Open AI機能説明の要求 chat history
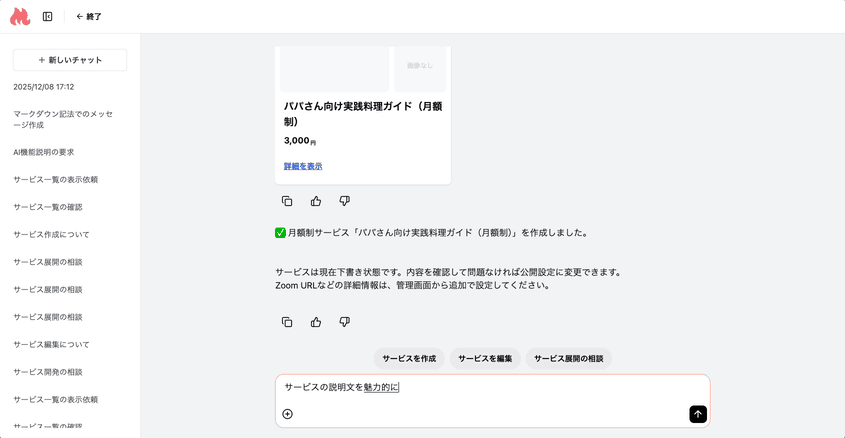 pos(44,152)
